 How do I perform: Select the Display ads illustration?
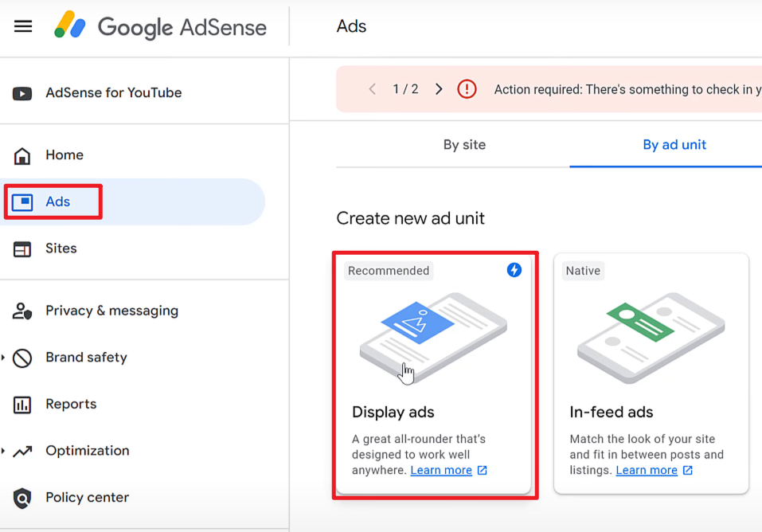tap(433, 338)
